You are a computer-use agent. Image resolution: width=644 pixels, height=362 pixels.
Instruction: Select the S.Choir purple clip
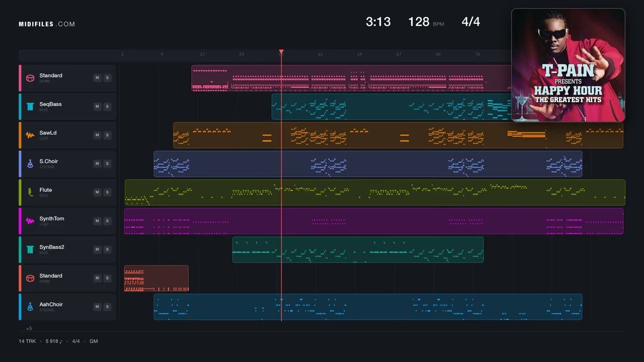click(x=368, y=164)
